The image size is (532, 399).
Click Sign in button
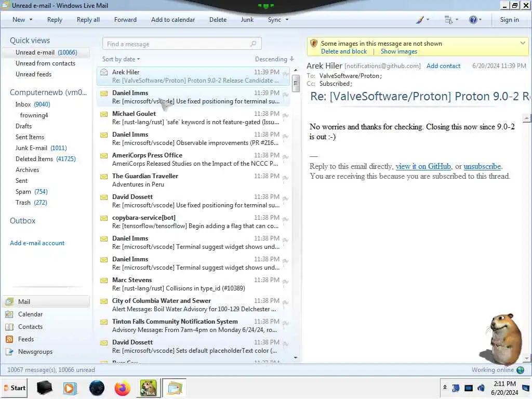click(x=509, y=20)
